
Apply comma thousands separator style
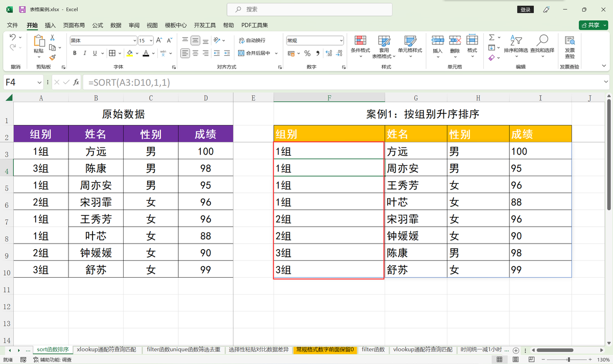(318, 53)
